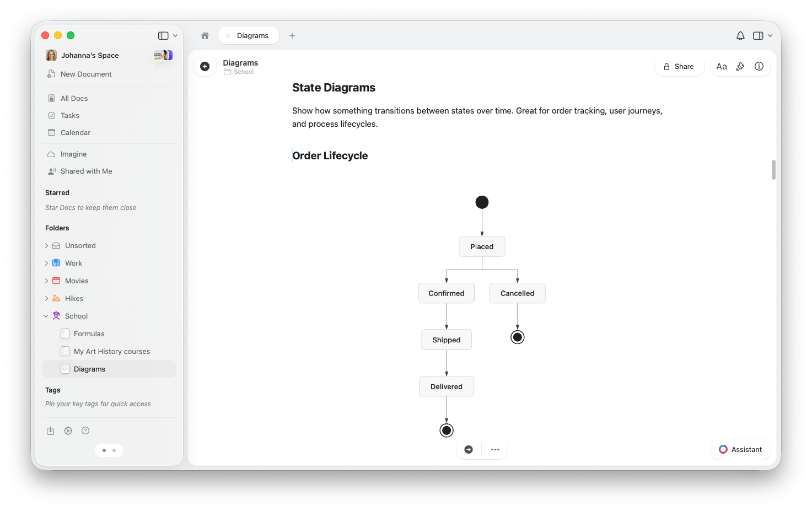
Task: Click the Share button
Action: [x=679, y=66]
